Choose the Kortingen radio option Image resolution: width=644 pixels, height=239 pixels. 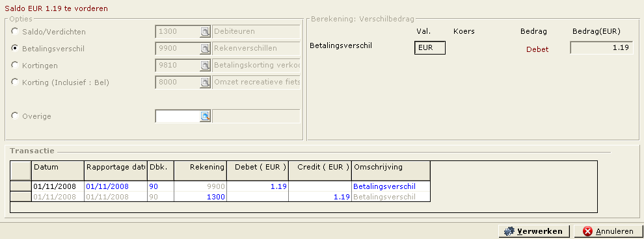point(15,65)
